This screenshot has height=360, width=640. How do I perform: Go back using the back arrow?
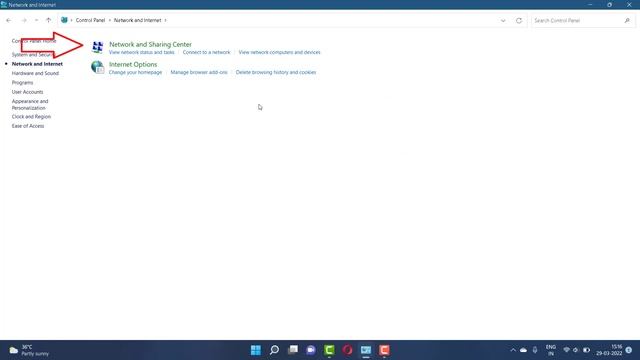tap(9, 20)
